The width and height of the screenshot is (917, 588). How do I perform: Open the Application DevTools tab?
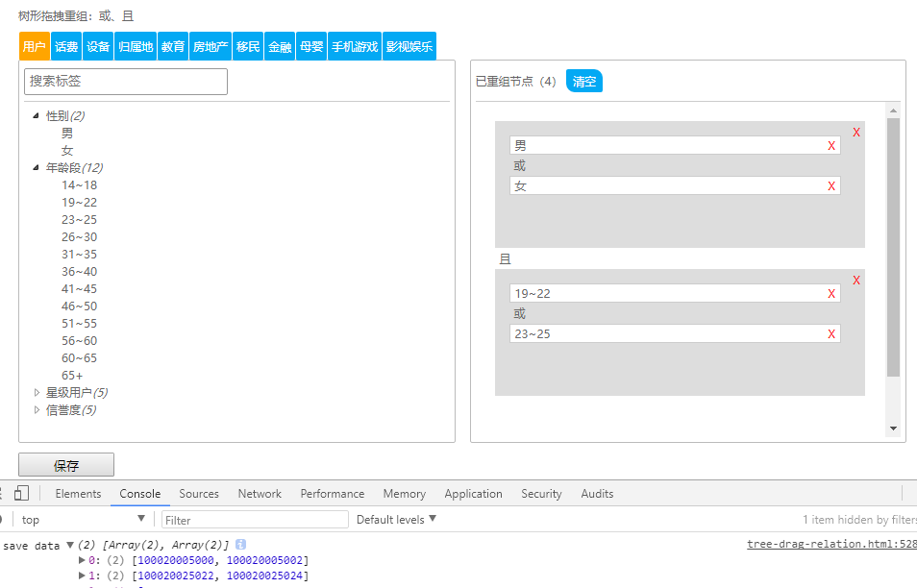pyautogui.click(x=473, y=493)
